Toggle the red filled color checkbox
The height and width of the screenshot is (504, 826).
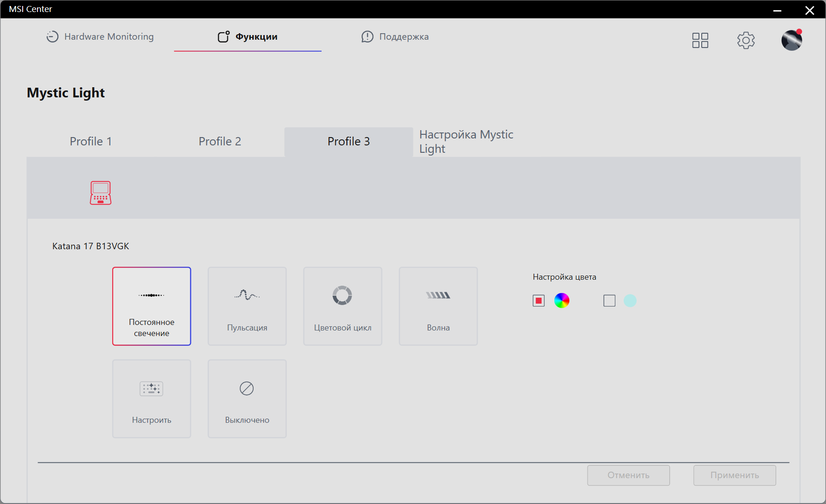539,301
